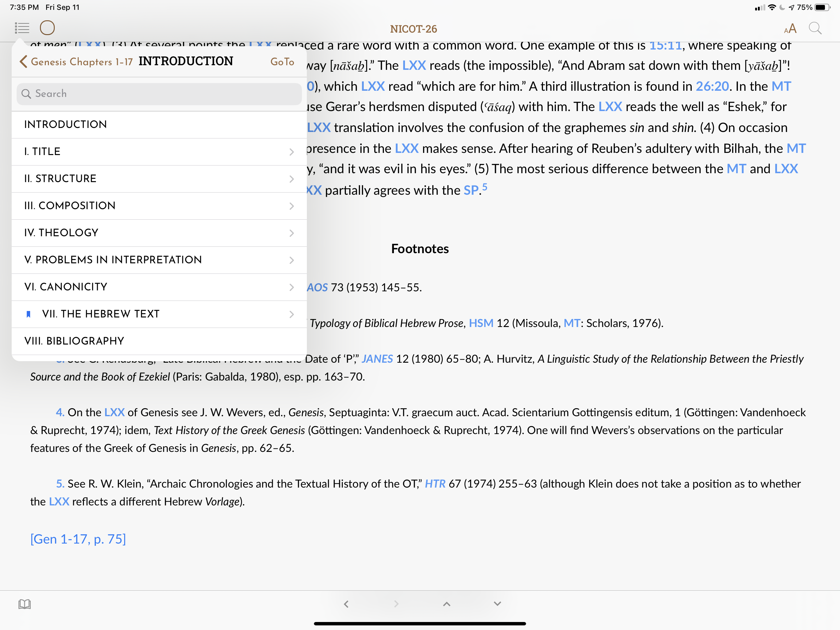The image size is (840, 630).
Task: Go back with the left arrow
Action: pyautogui.click(x=346, y=604)
